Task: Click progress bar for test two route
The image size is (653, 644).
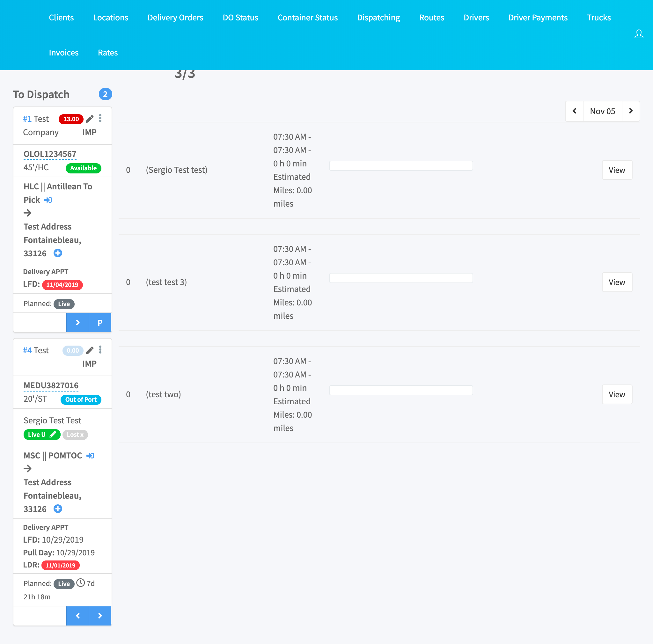Action: pos(401,390)
